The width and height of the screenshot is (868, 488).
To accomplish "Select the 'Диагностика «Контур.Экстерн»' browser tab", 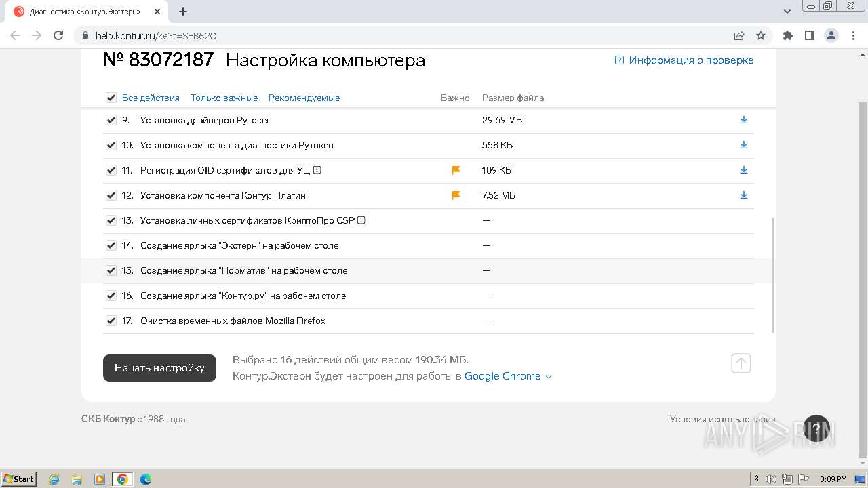I will (85, 12).
